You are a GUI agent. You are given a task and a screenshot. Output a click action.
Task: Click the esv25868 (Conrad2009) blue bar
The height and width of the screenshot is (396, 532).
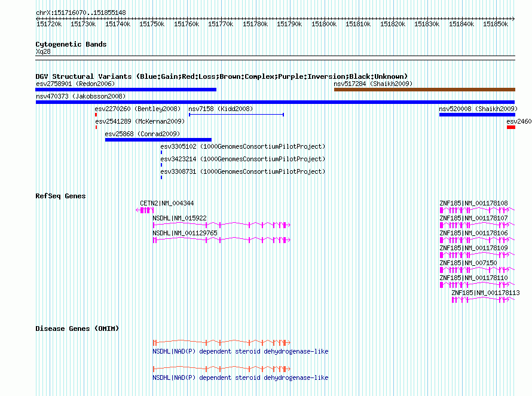tap(158, 140)
